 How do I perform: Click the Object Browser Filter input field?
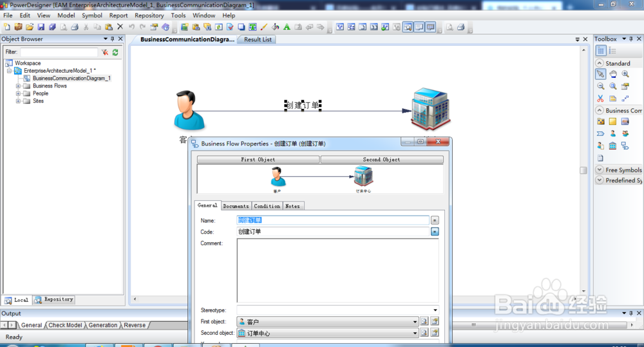(x=59, y=52)
